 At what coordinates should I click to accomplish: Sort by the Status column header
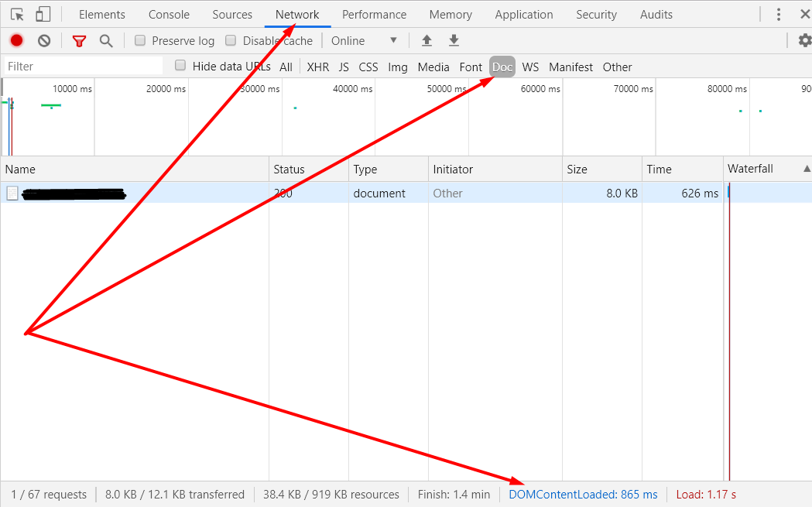tap(309, 170)
